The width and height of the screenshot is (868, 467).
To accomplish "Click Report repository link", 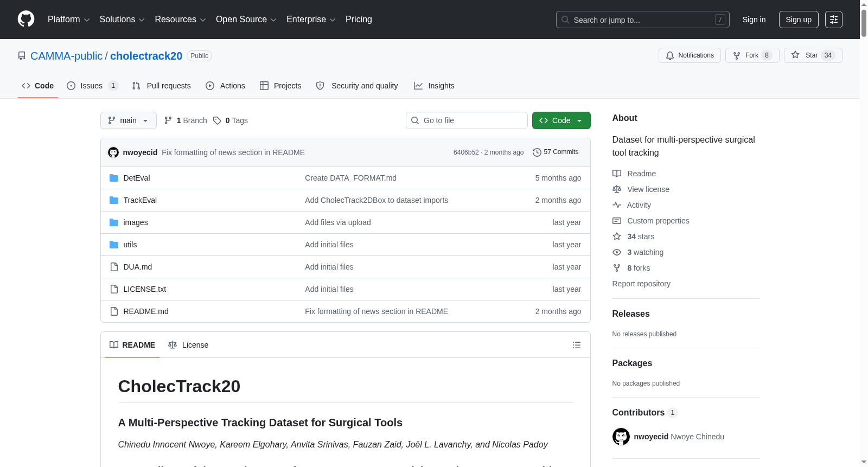I will click(x=641, y=284).
